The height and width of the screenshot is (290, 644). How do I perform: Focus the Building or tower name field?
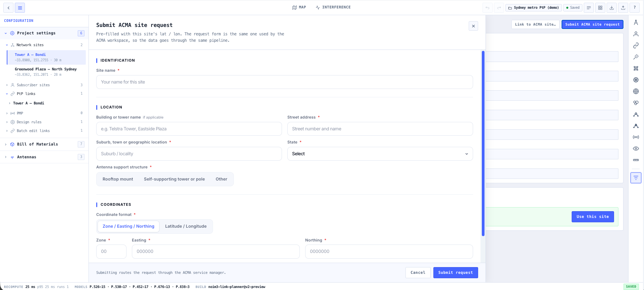pyautogui.click(x=189, y=129)
